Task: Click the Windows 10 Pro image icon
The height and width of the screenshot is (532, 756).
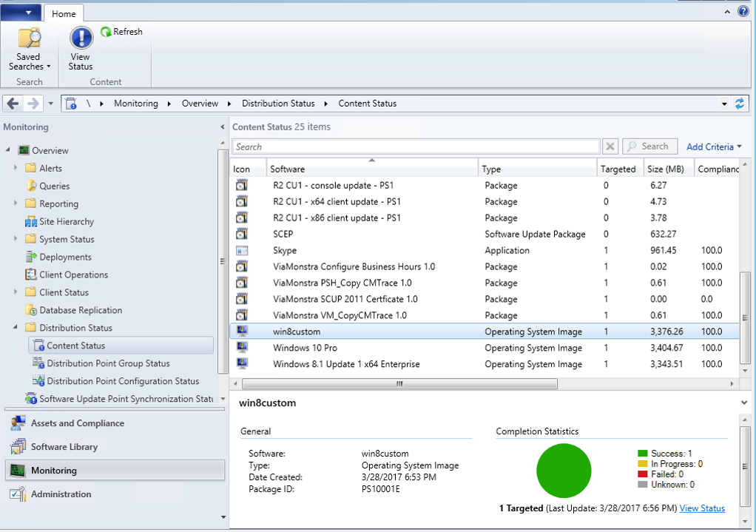Action: (242, 348)
